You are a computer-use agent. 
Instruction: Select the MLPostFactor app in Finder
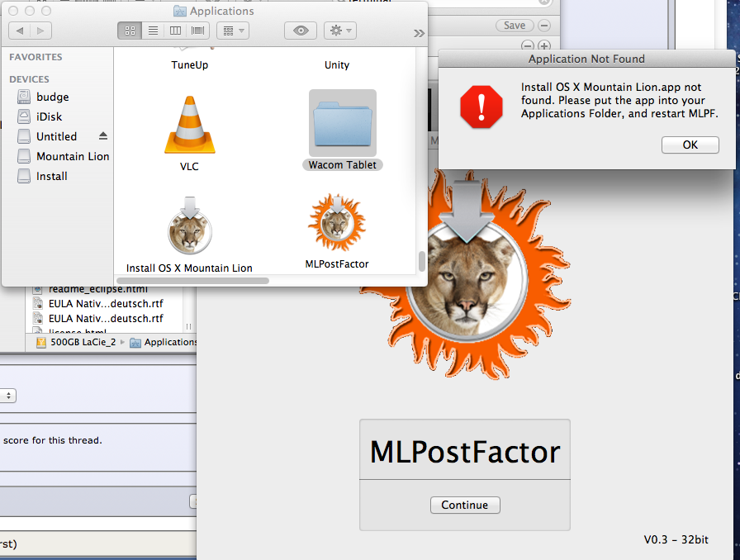(337, 222)
